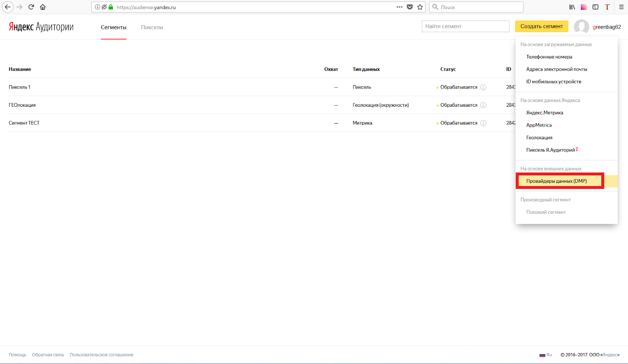Click the browser address bar URL
The width and height of the screenshot is (628, 364).
pyautogui.click(x=146, y=7)
